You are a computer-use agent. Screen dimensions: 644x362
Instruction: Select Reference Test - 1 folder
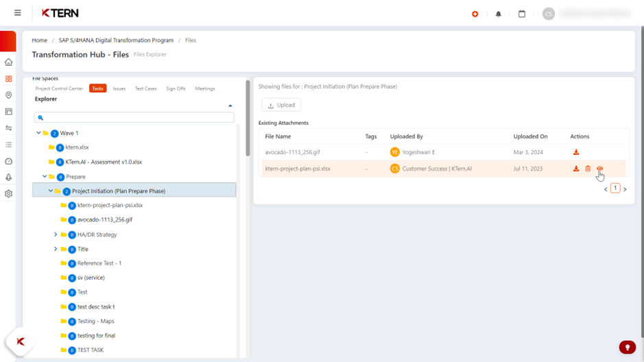(x=99, y=263)
